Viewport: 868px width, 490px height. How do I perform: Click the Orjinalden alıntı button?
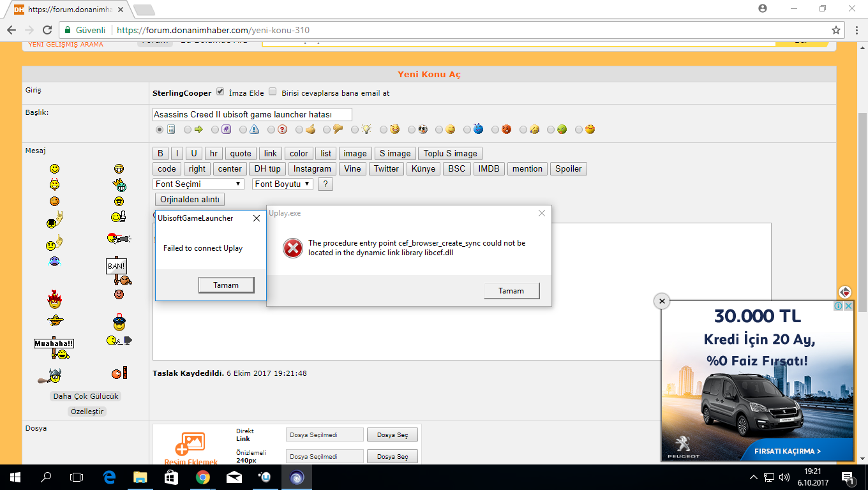[x=190, y=199]
